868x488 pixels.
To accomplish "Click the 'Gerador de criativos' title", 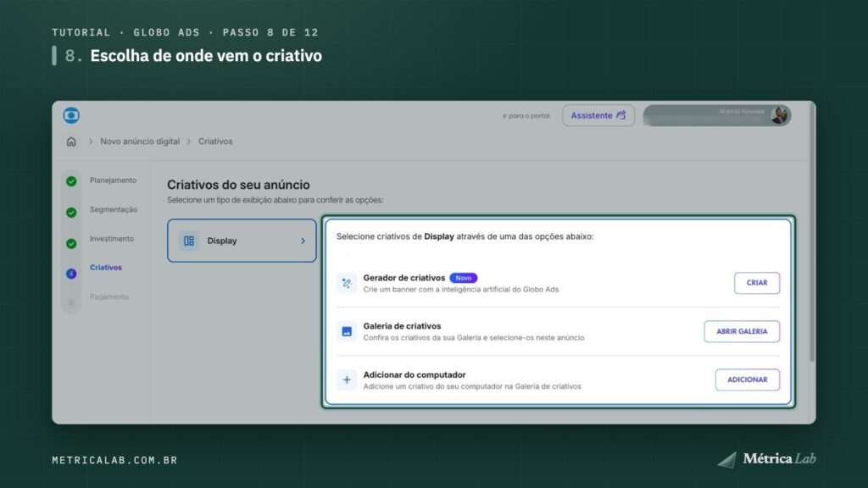I will [404, 278].
